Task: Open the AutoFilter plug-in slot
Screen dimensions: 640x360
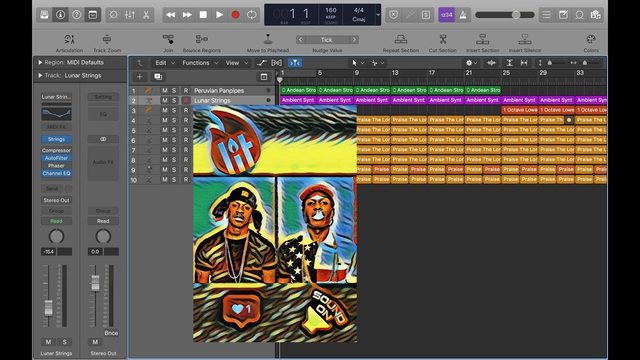Action: (56, 158)
